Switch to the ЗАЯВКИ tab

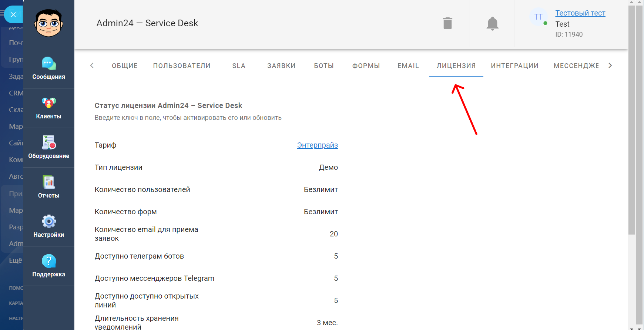click(281, 66)
